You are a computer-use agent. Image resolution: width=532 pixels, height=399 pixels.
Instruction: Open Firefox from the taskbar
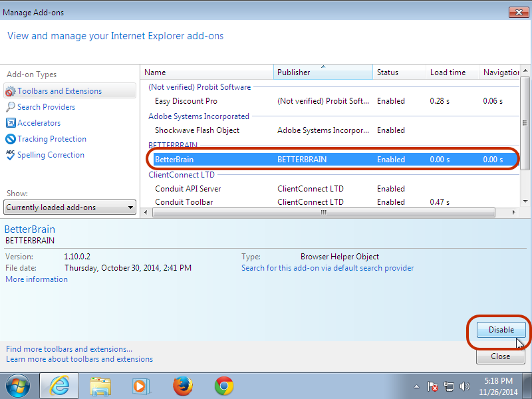click(182, 386)
